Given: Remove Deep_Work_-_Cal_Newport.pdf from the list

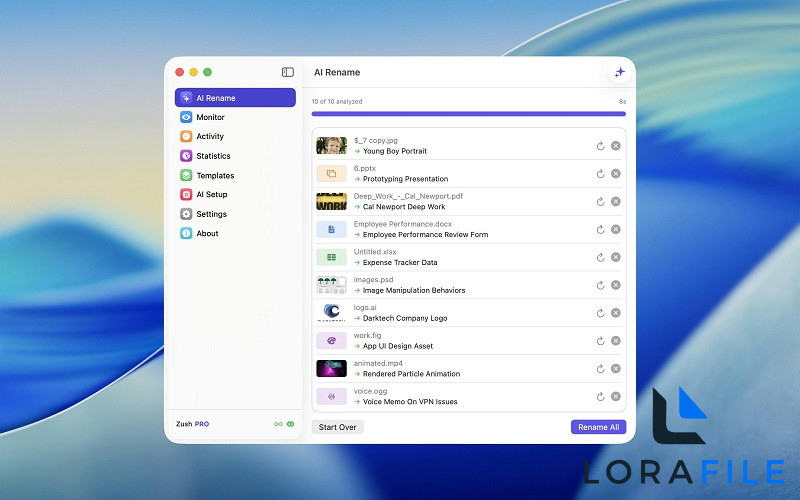Looking at the screenshot, I should 616,202.
